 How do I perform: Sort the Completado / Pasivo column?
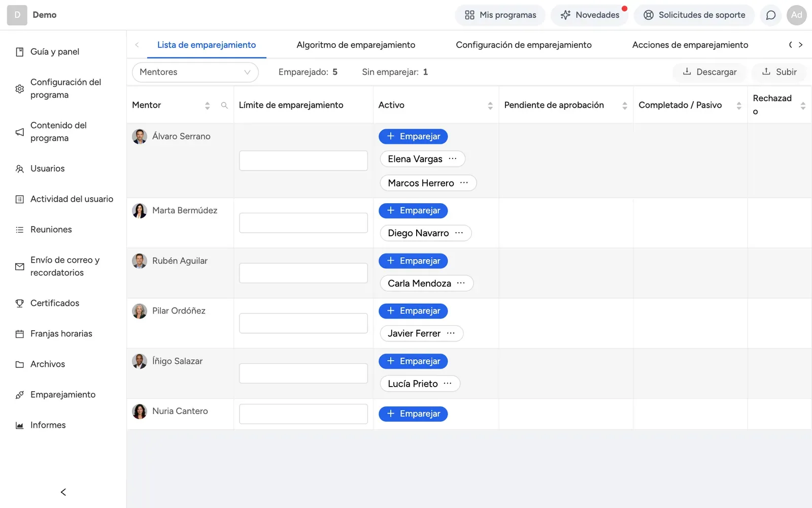click(x=739, y=105)
